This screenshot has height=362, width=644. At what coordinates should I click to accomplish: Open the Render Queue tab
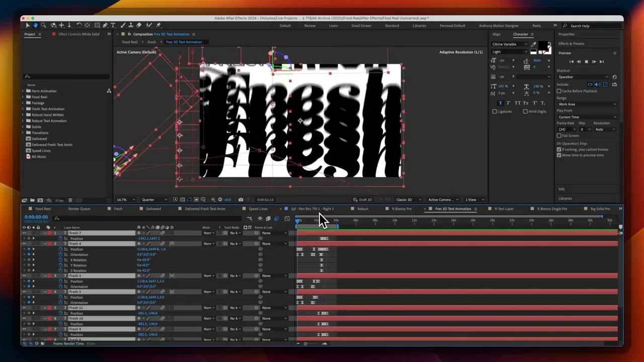click(79, 209)
